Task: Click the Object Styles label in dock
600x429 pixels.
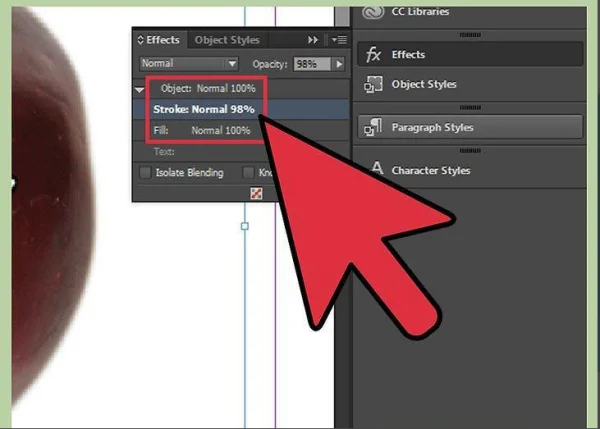Action: click(424, 84)
